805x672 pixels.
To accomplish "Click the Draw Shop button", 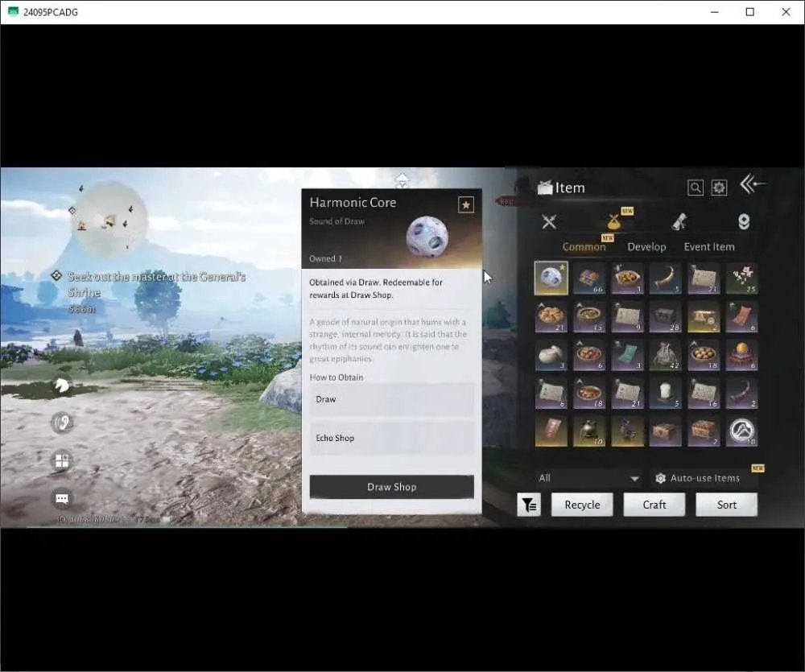I will click(392, 487).
